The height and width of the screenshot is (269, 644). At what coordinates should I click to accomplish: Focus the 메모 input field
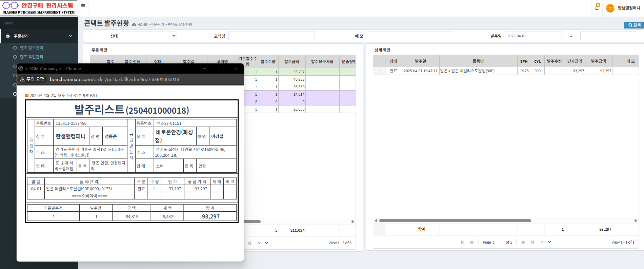coord(410,36)
